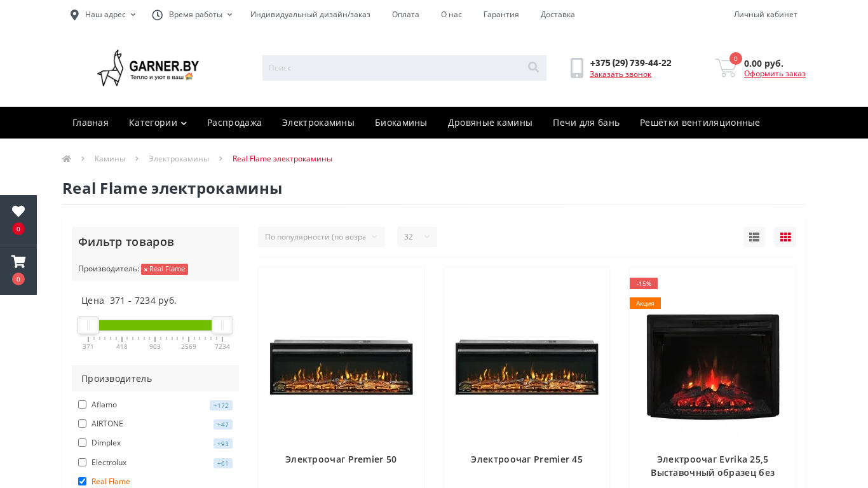
Task: Click the 0.00 руб. cart total
Action: pyautogui.click(x=764, y=64)
